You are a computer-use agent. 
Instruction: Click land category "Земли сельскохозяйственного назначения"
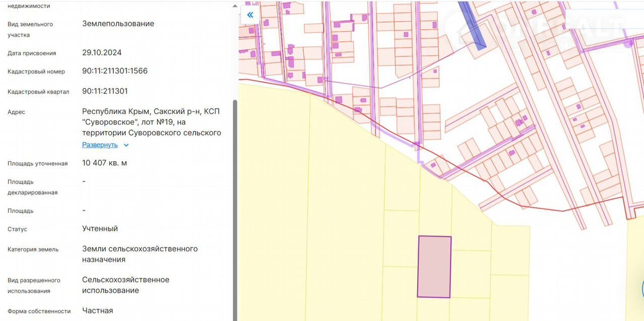140,254
